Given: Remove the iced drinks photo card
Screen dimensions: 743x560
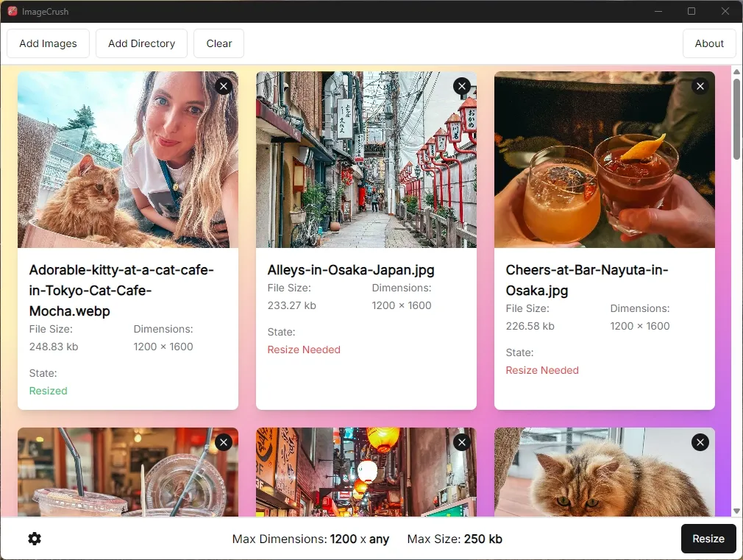Looking at the screenshot, I should tap(224, 442).
